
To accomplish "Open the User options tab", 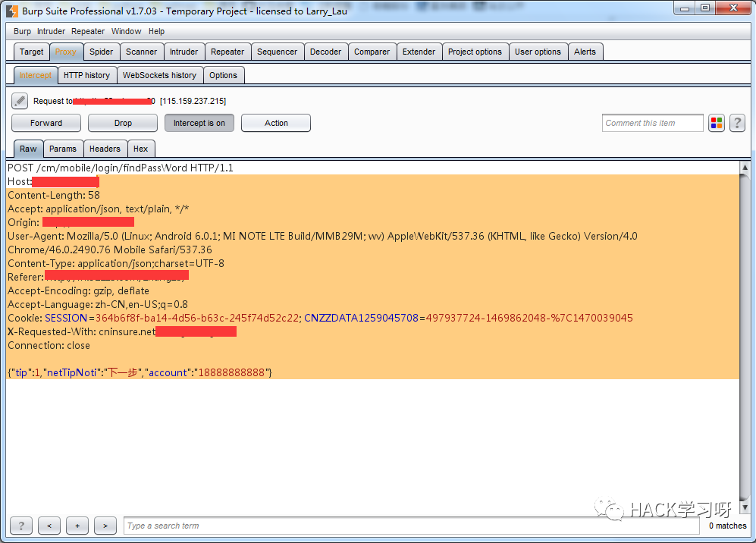I will 538,52.
